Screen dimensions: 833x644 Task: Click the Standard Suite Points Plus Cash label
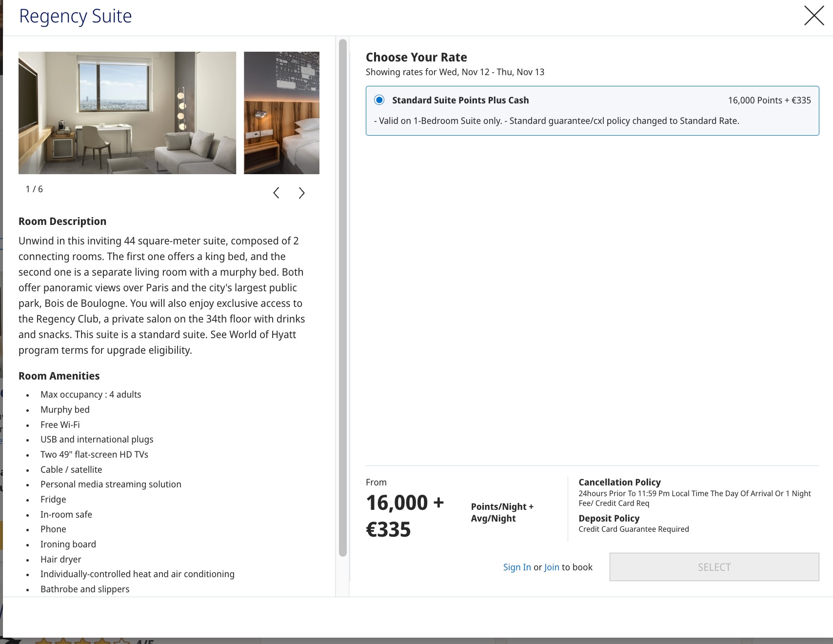pyautogui.click(x=460, y=100)
